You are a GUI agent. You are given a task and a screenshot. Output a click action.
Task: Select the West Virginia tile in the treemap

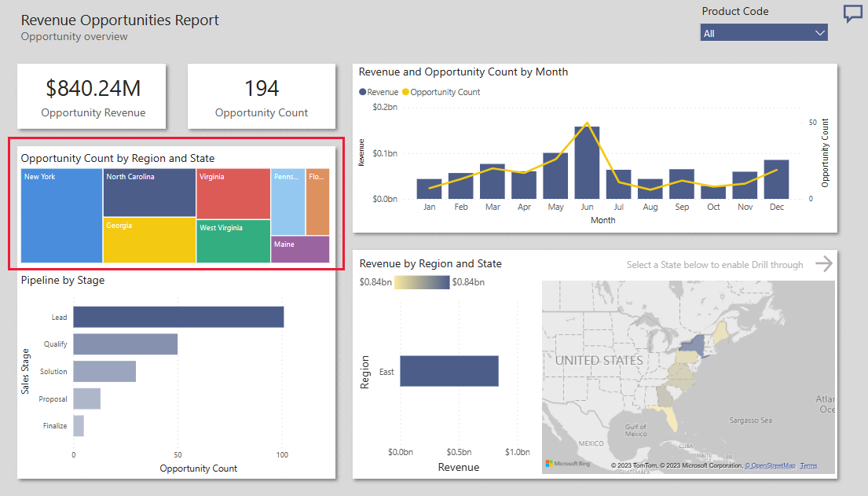tap(232, 240)
